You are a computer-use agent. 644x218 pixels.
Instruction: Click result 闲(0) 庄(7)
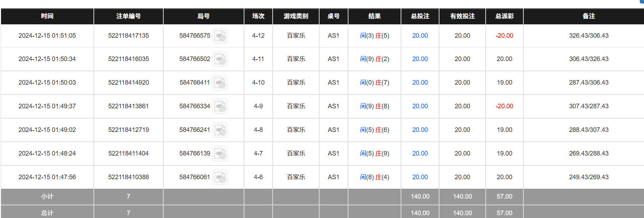pos(374,83)
